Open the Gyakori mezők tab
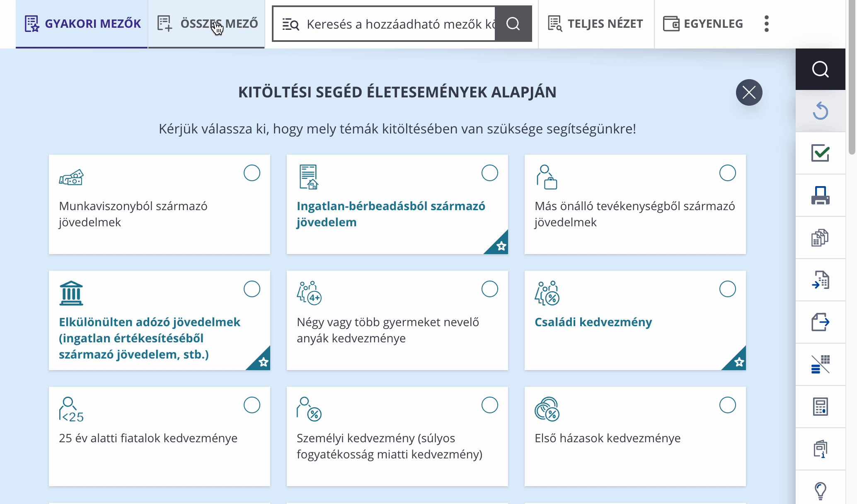Viewport: 857px width, 504px height. pyautogui.click(x=82, y=24)
